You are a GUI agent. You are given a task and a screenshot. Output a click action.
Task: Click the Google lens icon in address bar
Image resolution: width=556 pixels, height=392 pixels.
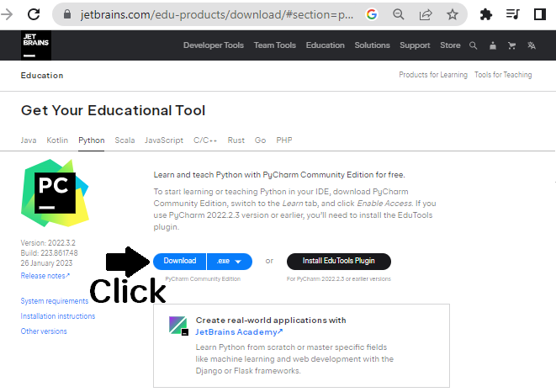pyautogui.click(x=372, y=14)
